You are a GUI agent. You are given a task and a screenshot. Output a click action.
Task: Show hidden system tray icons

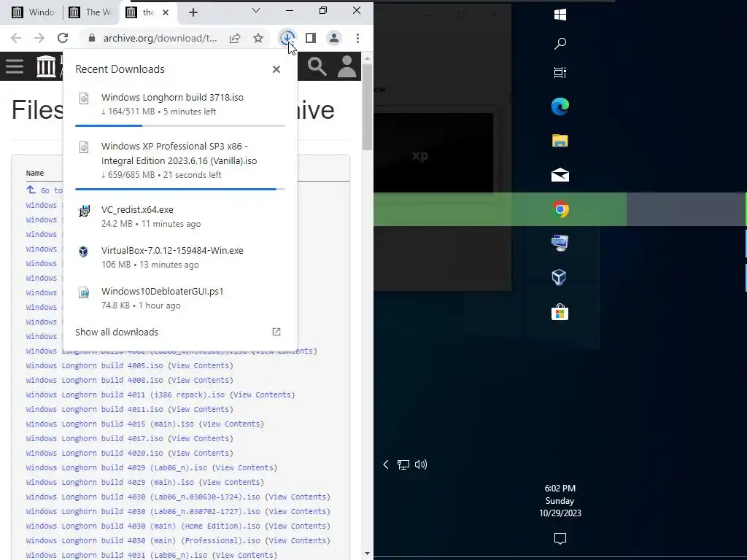[x=386, y=464]
